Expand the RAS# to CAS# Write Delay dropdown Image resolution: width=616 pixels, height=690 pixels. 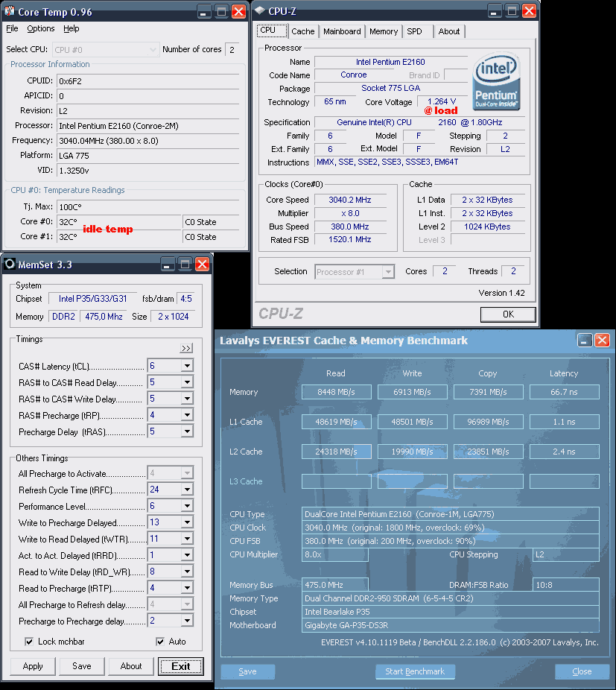click(187, 399)
